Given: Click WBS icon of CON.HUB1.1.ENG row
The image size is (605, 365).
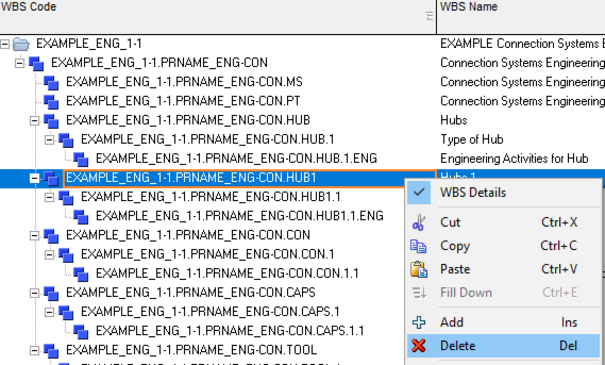Looking at the screenshot, I should coord(81,216).
